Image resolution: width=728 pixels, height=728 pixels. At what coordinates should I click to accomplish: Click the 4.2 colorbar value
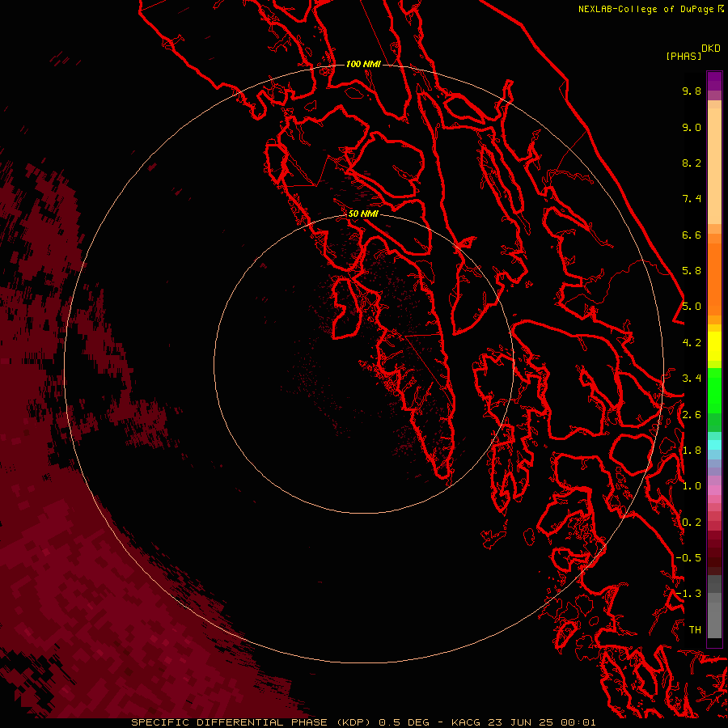pyautogui.click(x=692, y=343)
